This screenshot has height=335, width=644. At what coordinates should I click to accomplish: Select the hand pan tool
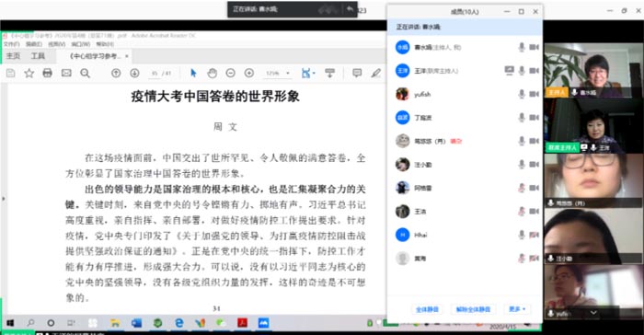212,73
